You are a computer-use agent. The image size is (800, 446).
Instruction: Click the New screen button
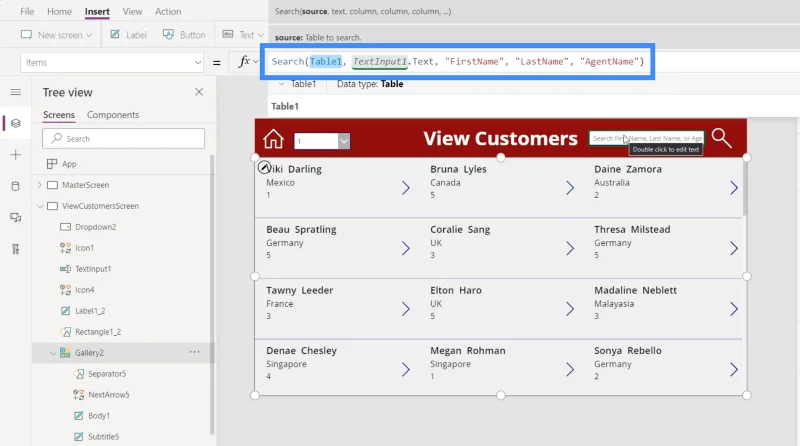click(x=56, y=35)
